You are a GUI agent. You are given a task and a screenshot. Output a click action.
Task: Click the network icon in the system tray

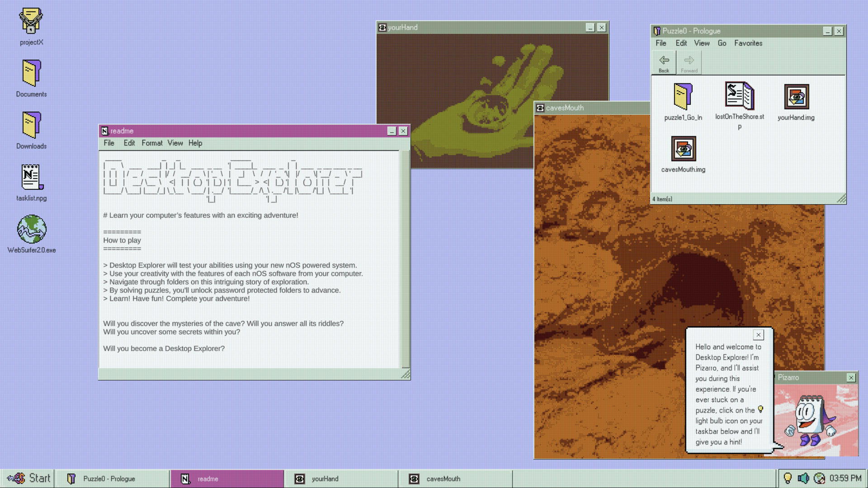click(x=820, y=478)
